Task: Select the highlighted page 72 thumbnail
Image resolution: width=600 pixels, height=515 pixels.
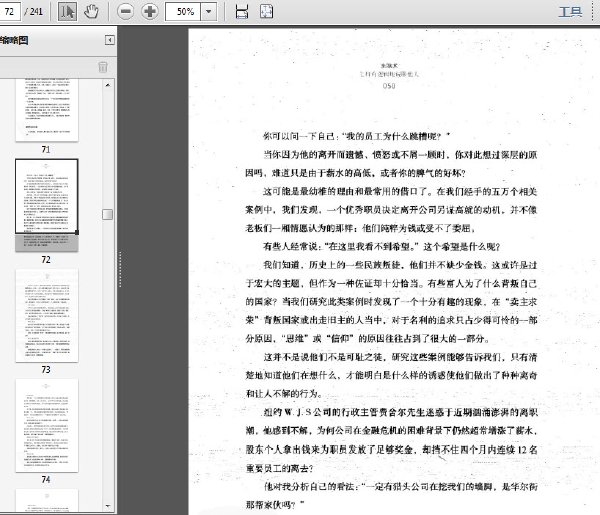Action: click(x=47, y=205)
